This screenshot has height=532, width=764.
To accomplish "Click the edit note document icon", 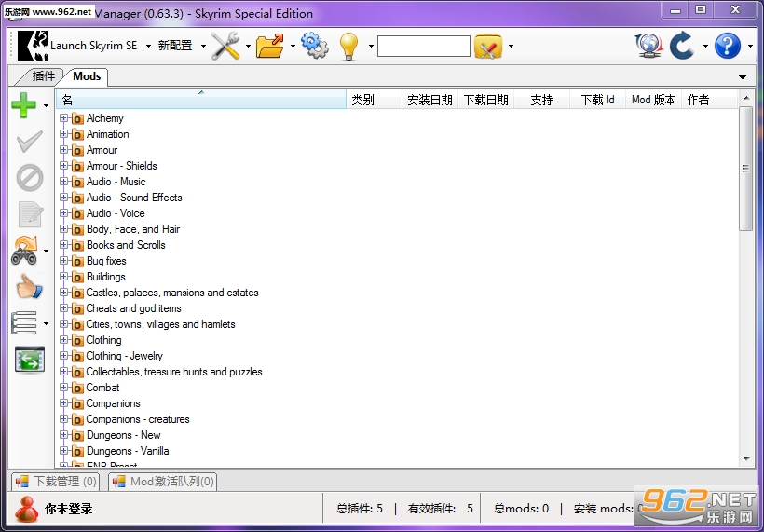I will point(30,214).
